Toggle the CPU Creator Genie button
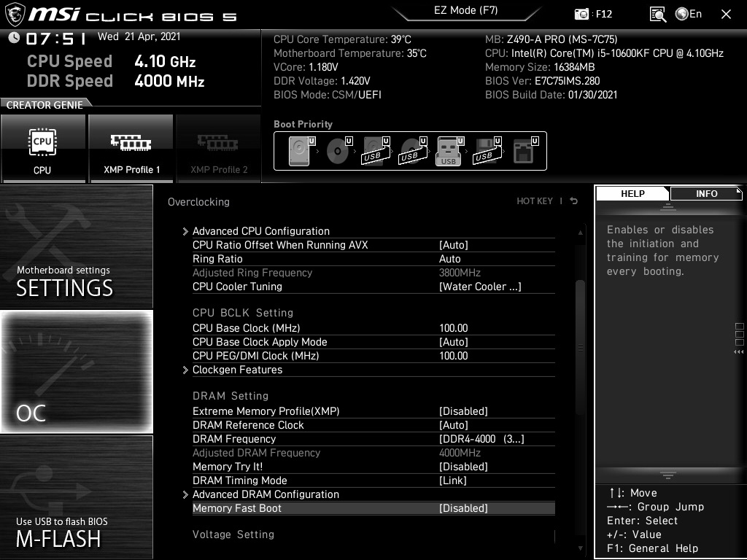 [x=43, y=149]
